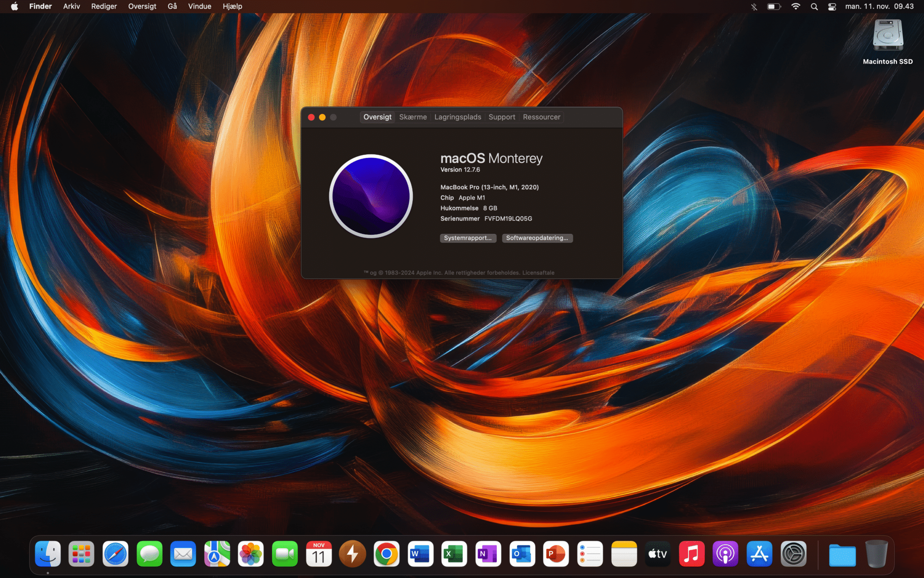The image size is (924, 578).
Task: Open Safari from the Dock
Action: [115, 554]
